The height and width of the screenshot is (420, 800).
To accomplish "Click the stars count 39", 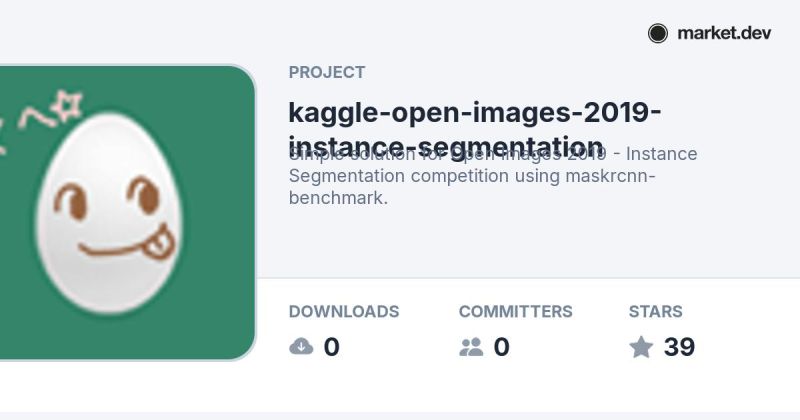I will click(679, 347).
